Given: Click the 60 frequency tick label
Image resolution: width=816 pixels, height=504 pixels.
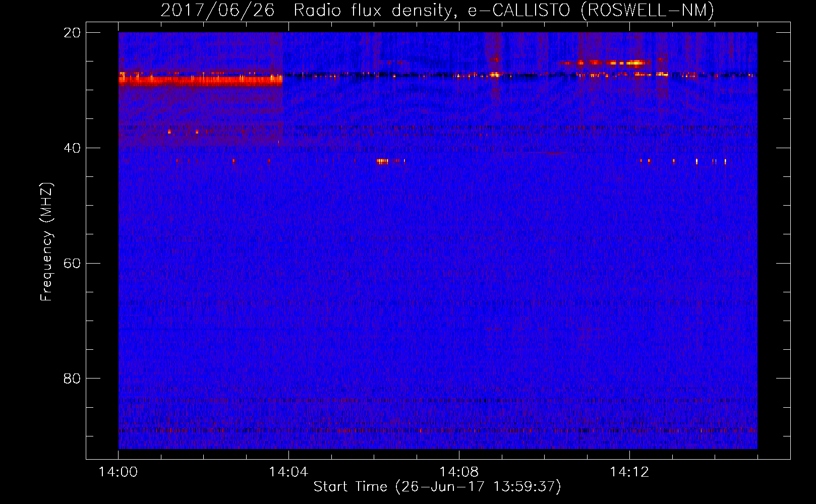Looking at the screenshot, I should 73,264.
